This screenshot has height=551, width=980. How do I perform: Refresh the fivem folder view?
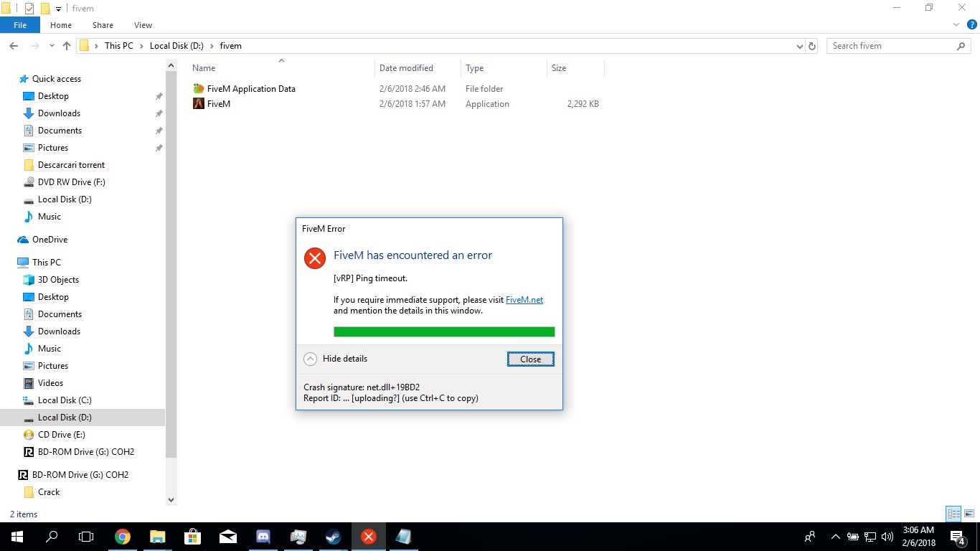[x=812, y=46]
